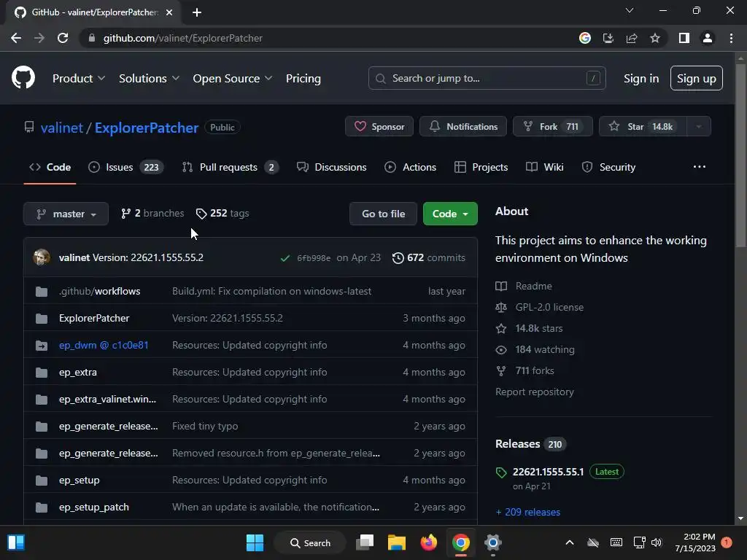
Task: Open the Security tab
Action: point(608,167)
